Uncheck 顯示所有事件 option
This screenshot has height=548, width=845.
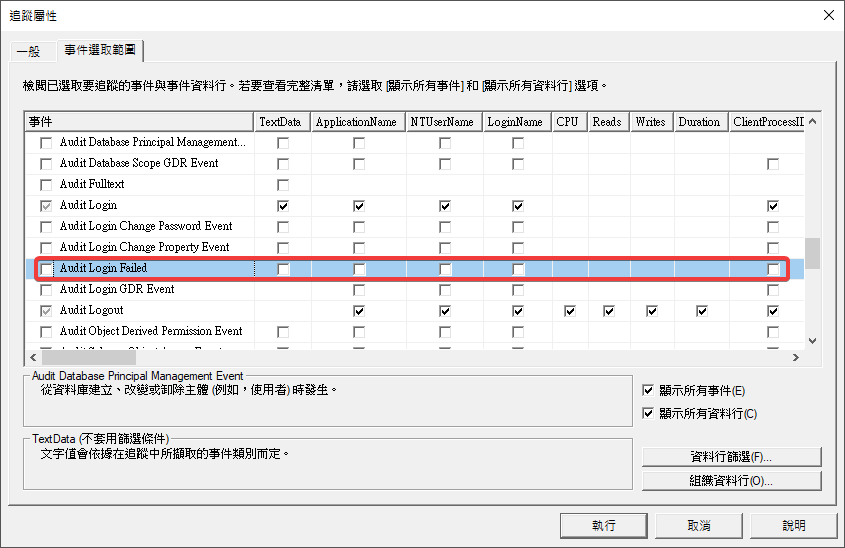click(648, 391)
